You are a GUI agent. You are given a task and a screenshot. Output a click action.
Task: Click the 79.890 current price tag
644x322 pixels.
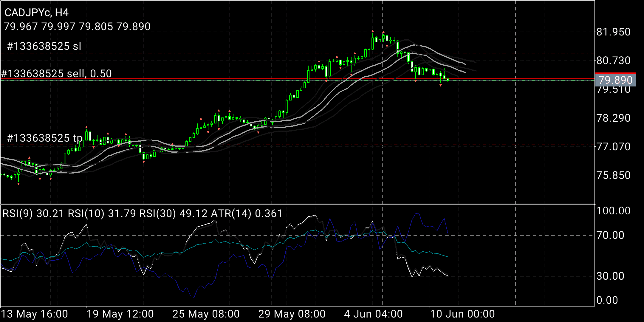pos(615,80)
